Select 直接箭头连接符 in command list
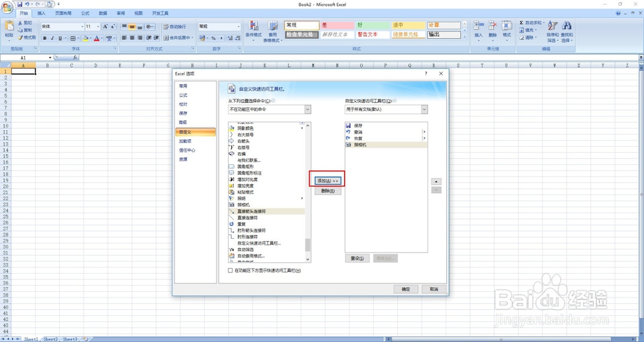This screenshot has width=644, height=342. click(x=267, y=211)
